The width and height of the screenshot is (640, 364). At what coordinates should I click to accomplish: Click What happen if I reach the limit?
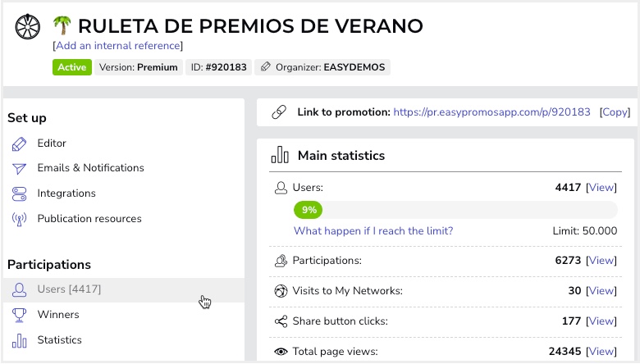click(x=373, y=230)
